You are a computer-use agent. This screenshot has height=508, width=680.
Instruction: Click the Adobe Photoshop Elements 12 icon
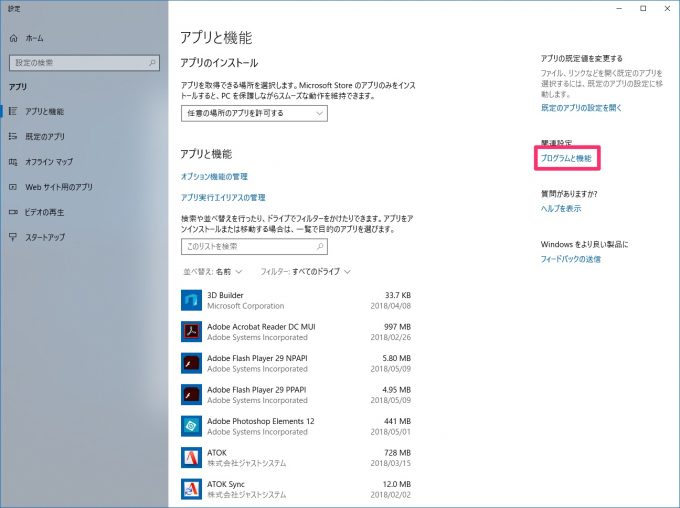(x=191, y=426)
